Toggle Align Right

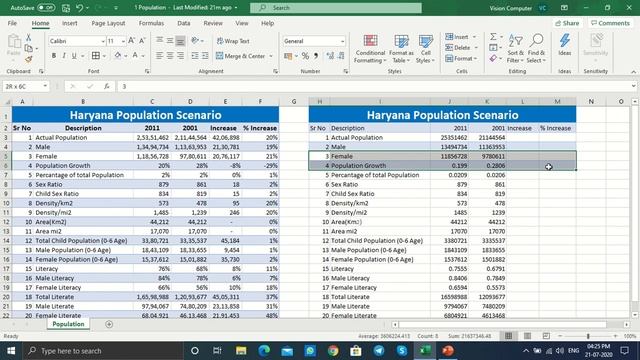[x=180, y=56]
